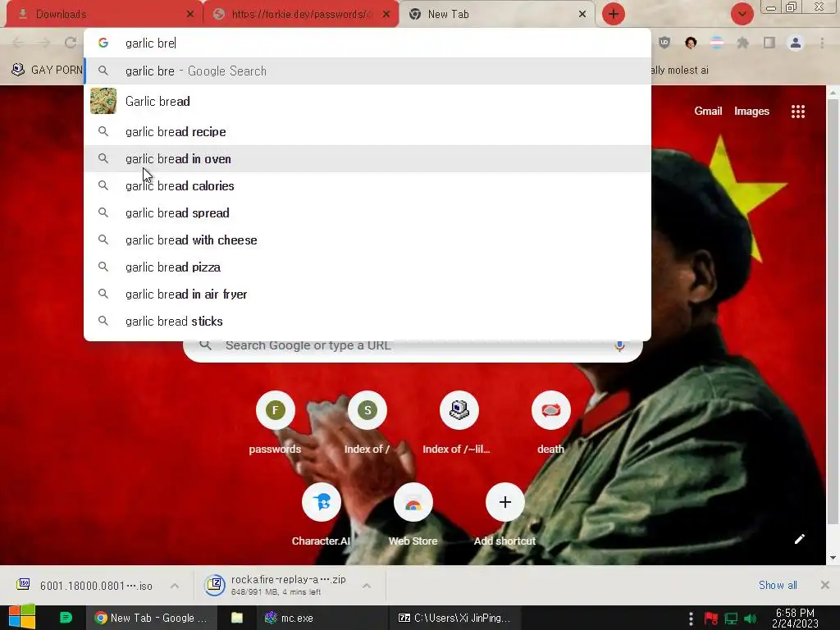Click the customize page pencil icon
This screenshot has width=840, height=630.
tap(799, 539)
